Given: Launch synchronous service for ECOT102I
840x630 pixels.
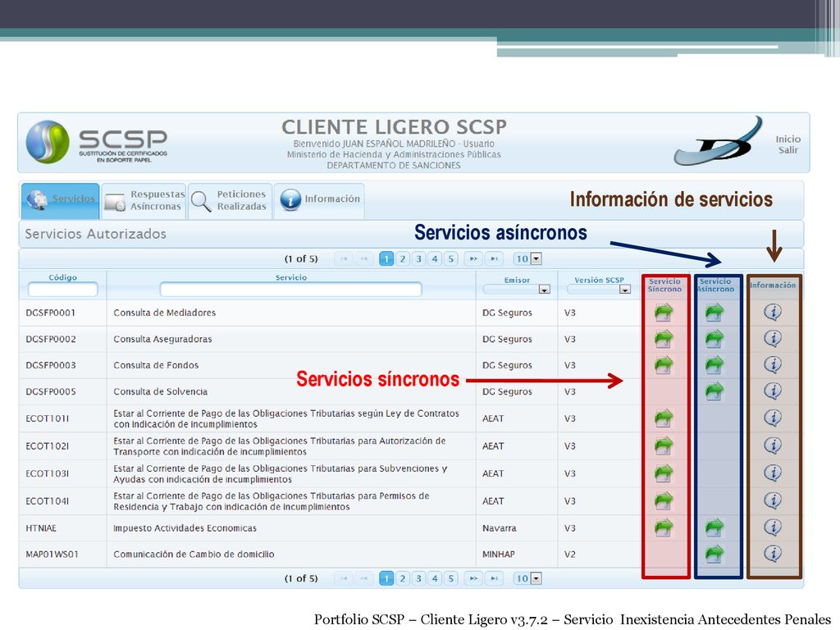Looking at the screenshot, I should click(x=664, y=445).
